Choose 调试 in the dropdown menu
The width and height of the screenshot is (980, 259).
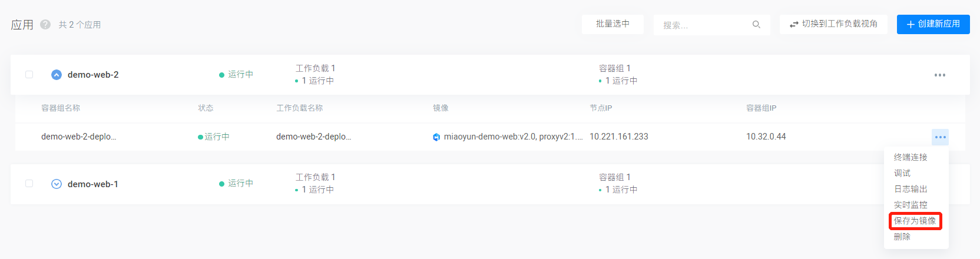tap(902, 173)
